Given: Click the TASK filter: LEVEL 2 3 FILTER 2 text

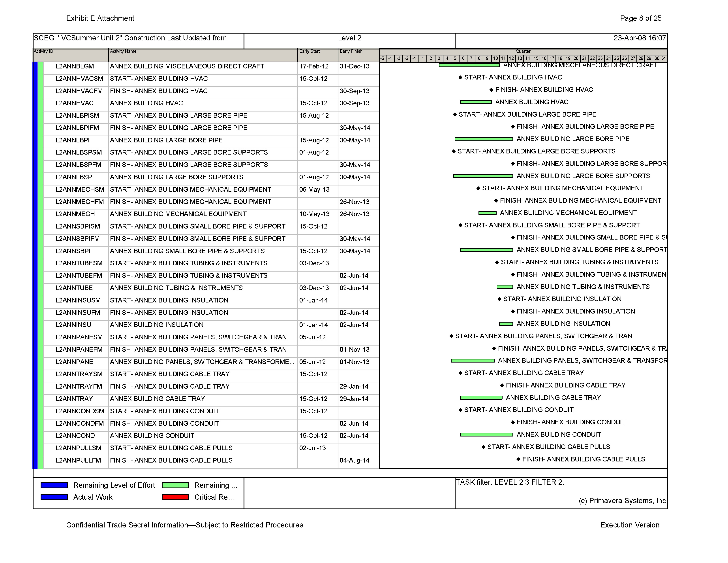Looking at the screenshot, I should (510, 482).
